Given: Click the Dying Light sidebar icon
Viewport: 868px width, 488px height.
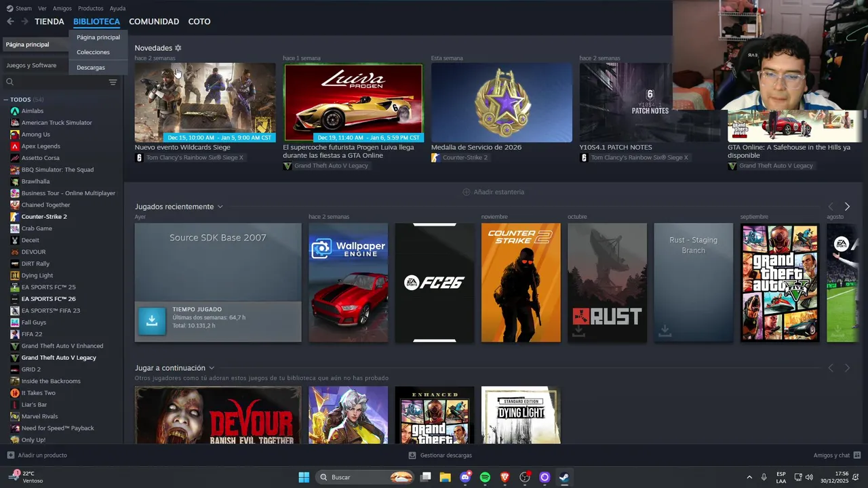Looking at the screenshot, I should (x=15, y=275).
